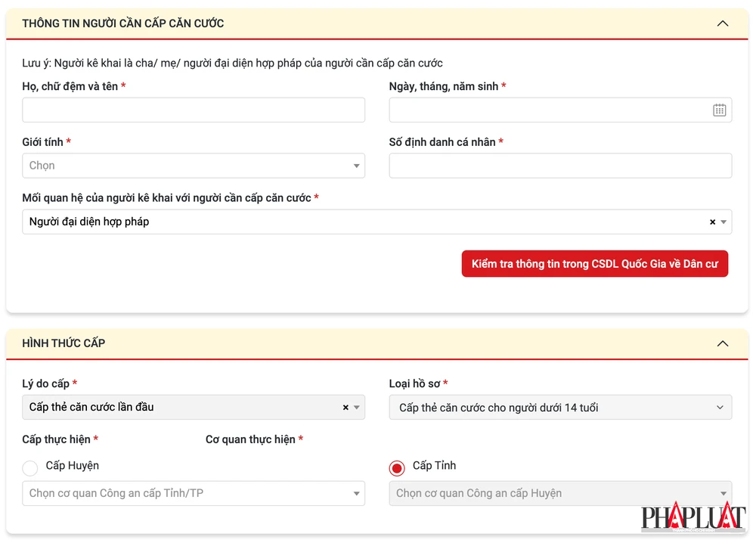Clear the 'Cấp thẻ căn cước lần đầu' selection

[345, 408]
